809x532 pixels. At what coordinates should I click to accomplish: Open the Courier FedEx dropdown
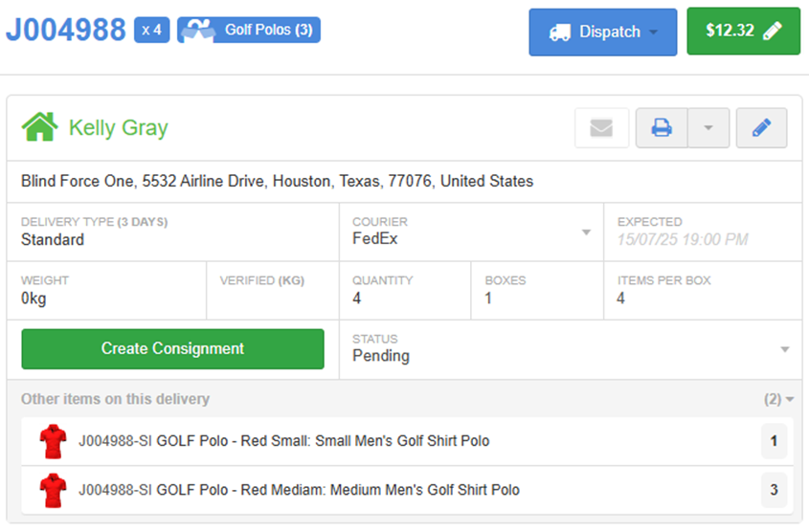tap(471, 232)
